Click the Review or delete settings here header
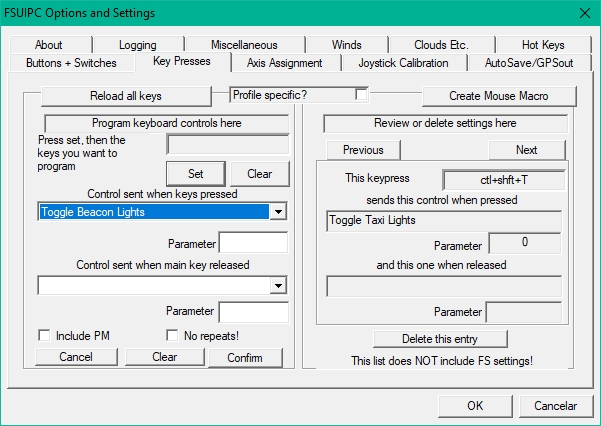The height and width of the screenshot is (426, 601). pyautogui.click(x=445, y=123)
